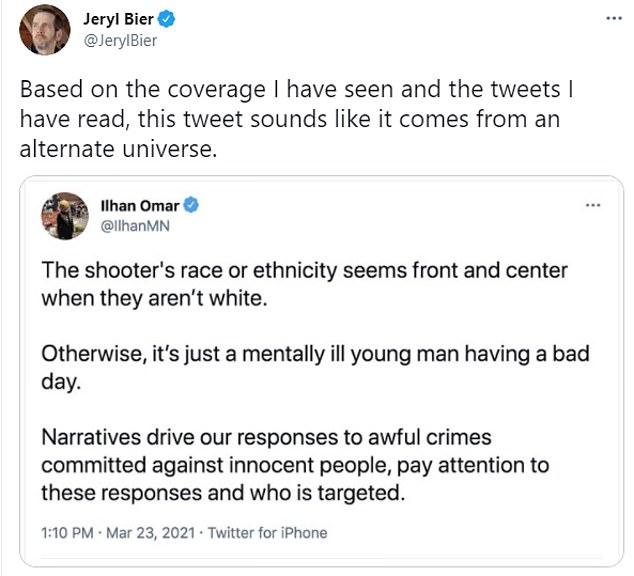Click Ilhan Omar's verified checkmark badge
This screenshot has height=576, width=634.
(x=190, y=205)
